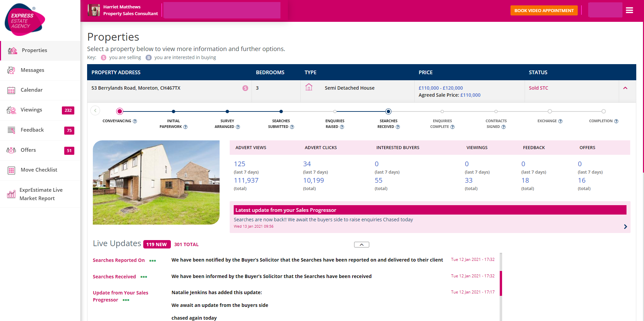
Task: Collapse the Live Updates panel
Action: [362, 245]
